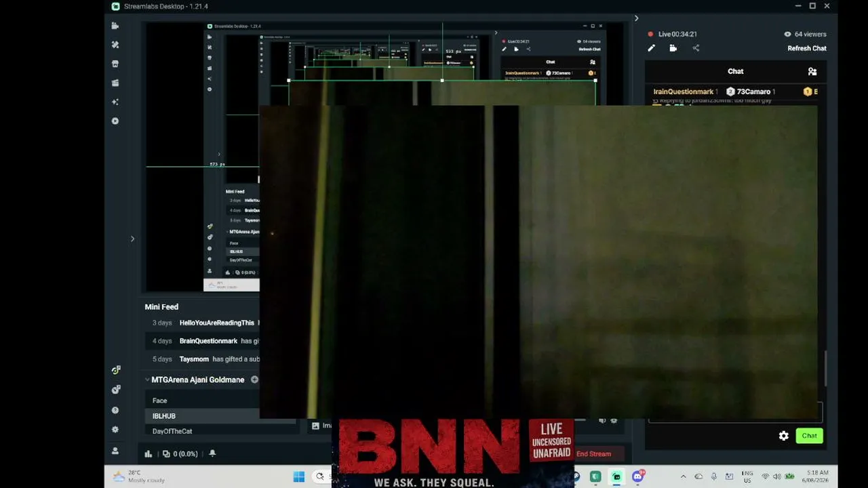Viewport: 868px width, 488px height.
Task: Open the Themes icon in the sidebar
Action: [115, 45]
